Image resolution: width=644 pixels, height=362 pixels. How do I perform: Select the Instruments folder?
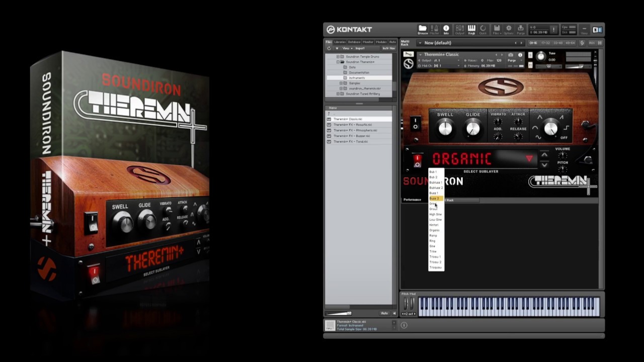tap(359, 78)
